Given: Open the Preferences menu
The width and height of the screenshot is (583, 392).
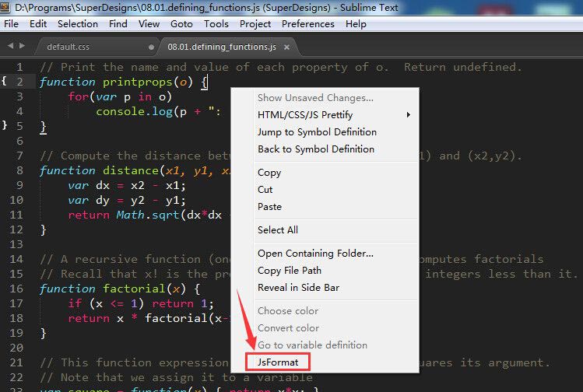Looking at the screenshot, I should pos(307,24).
